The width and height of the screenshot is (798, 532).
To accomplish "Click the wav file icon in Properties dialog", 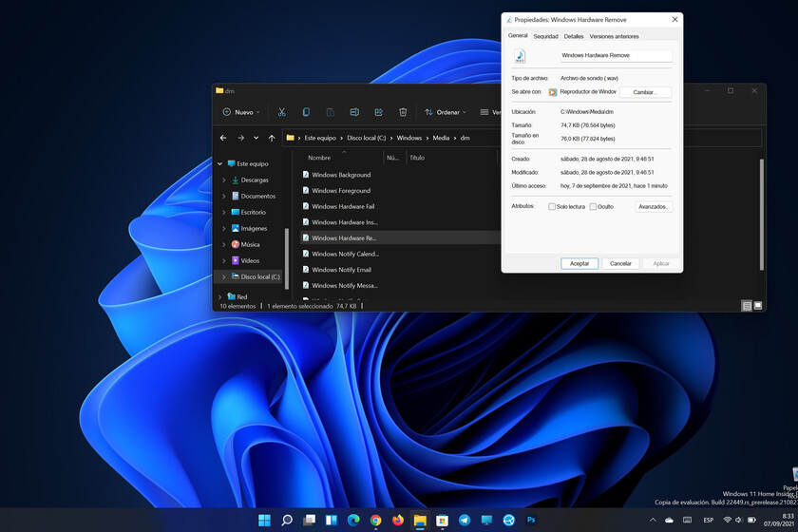I will pyautogui.click(x=520, y=56).
